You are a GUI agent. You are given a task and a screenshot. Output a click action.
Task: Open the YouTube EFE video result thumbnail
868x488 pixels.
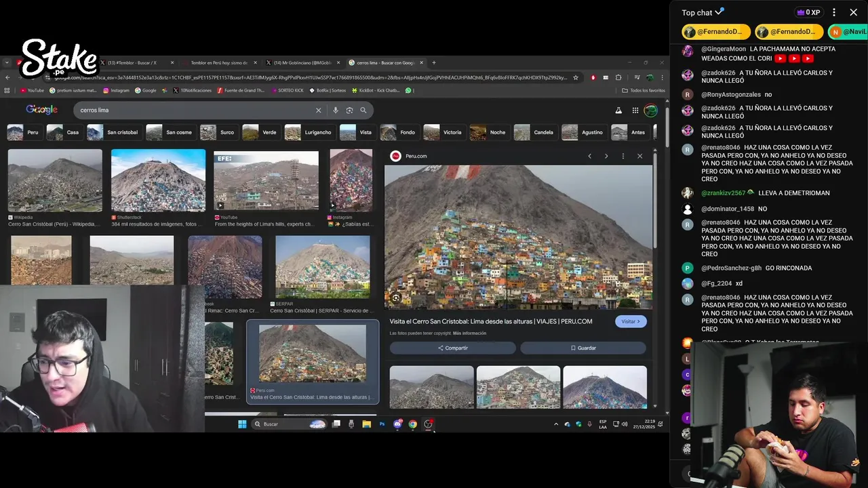(266, 180)
